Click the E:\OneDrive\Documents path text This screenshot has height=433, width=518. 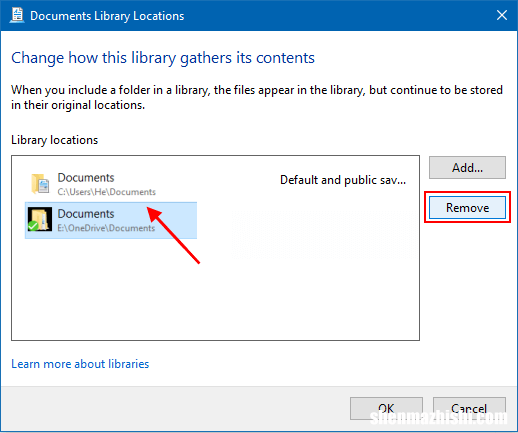click(106, 228)
